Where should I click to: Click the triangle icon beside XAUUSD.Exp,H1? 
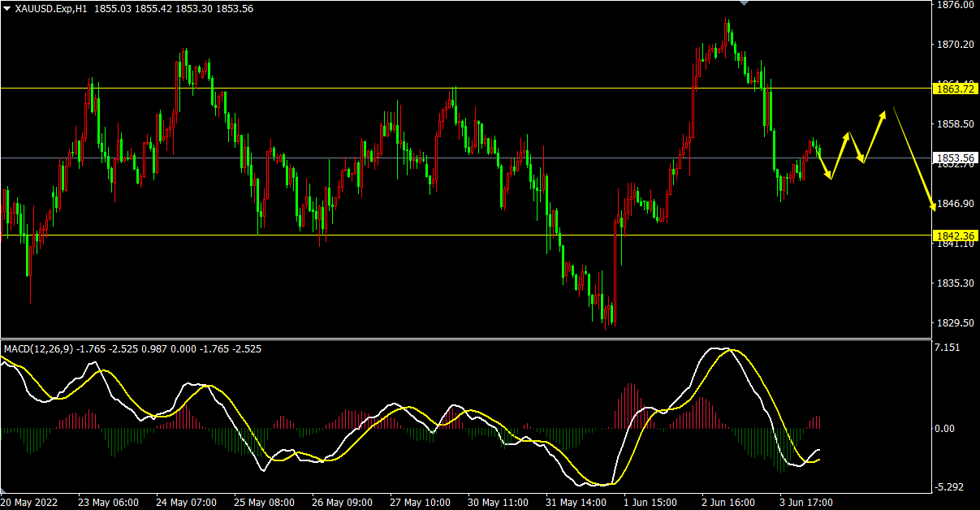[7, 8]
